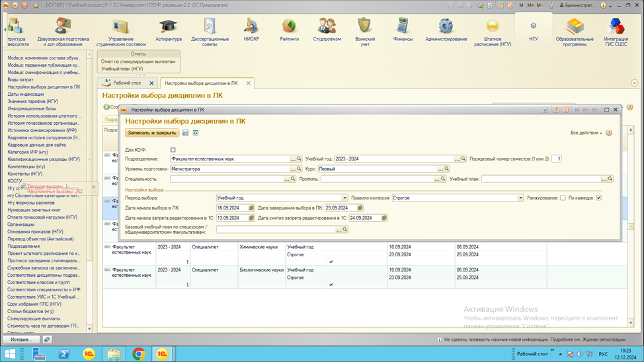Open Даты индексации in the sidebar

26,94
